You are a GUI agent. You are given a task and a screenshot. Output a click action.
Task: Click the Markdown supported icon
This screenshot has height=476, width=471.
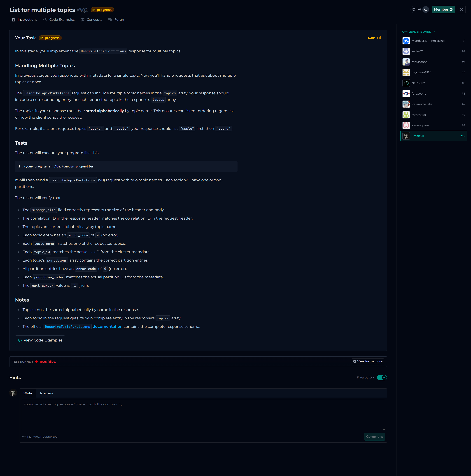pyautogui.click(x=24, y=437)
